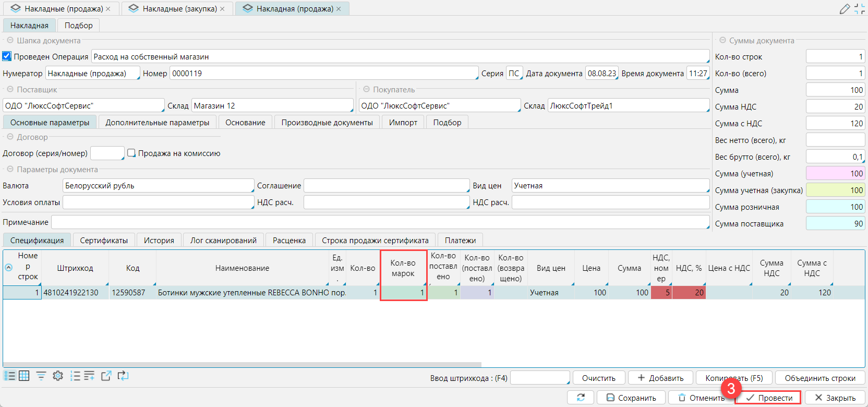Click the export arrow icon below table
Image resolution: width=868 pixels, height=407 pixels.
click(x=106, y=376)
